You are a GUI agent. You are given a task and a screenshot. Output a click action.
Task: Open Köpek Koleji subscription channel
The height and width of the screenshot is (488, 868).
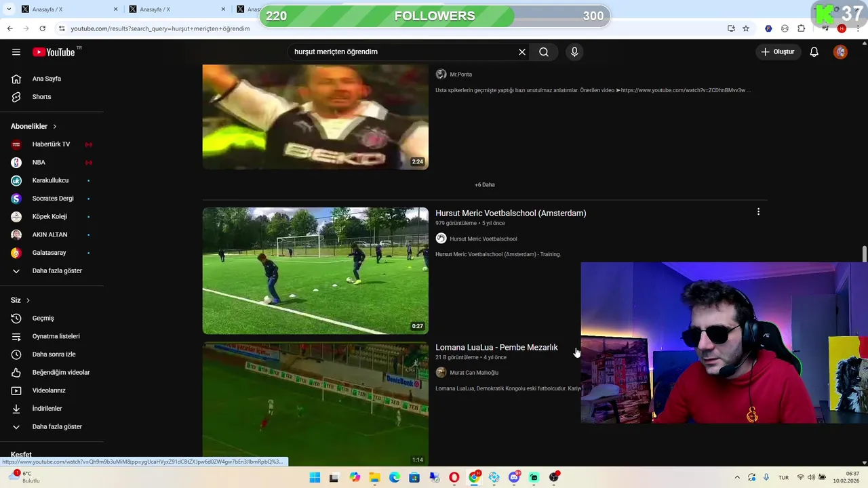click(52, 217)
